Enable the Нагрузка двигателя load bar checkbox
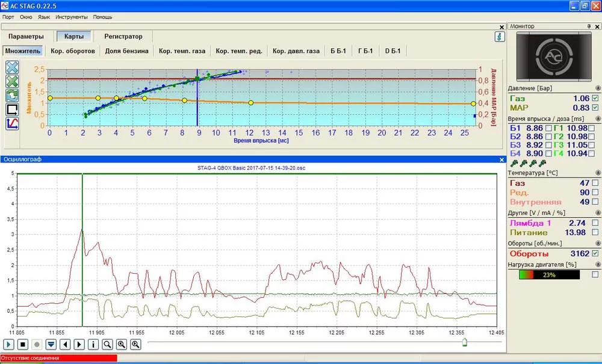The width and height of the screenshot is (602, 364). tap(595, 274)
